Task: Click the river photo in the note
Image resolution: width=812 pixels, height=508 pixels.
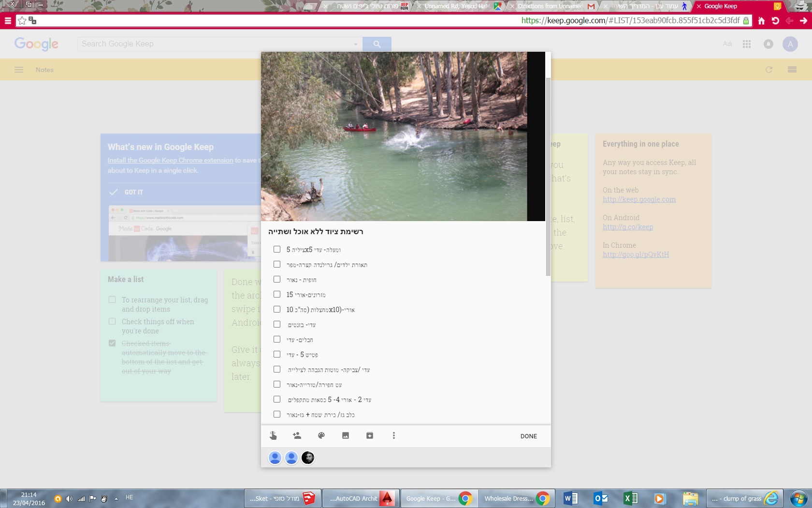Action: pyautogui.click(x=394, y=136)
